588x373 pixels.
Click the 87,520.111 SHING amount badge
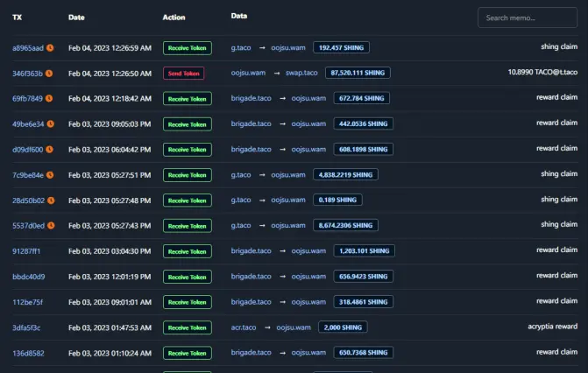pyautogui.click(x=358, y=73)
